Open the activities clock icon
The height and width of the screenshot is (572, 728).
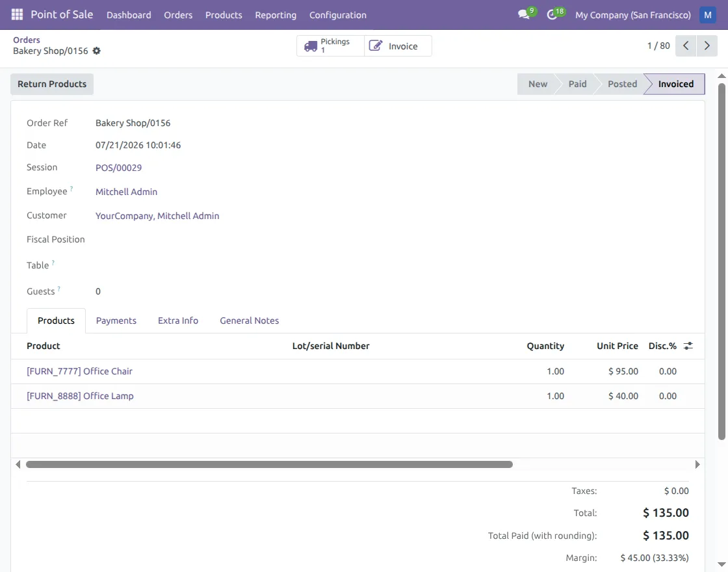pos(552,15)
